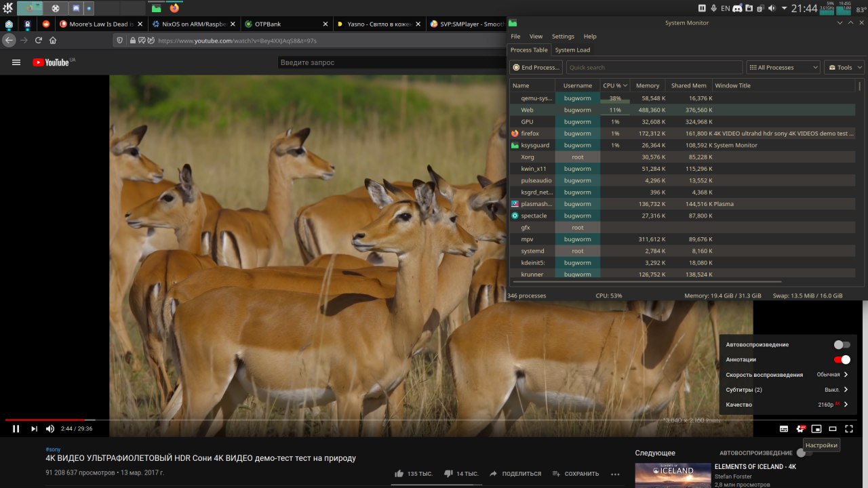The image size is (868, 488).
Task: Select Process Table tab
Action: click(x=529, y=50)
